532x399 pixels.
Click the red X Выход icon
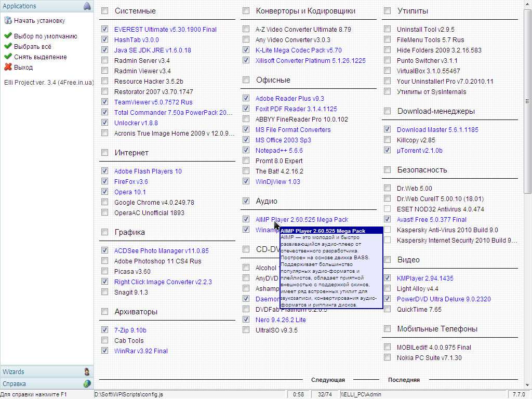[x=8, y=67]
